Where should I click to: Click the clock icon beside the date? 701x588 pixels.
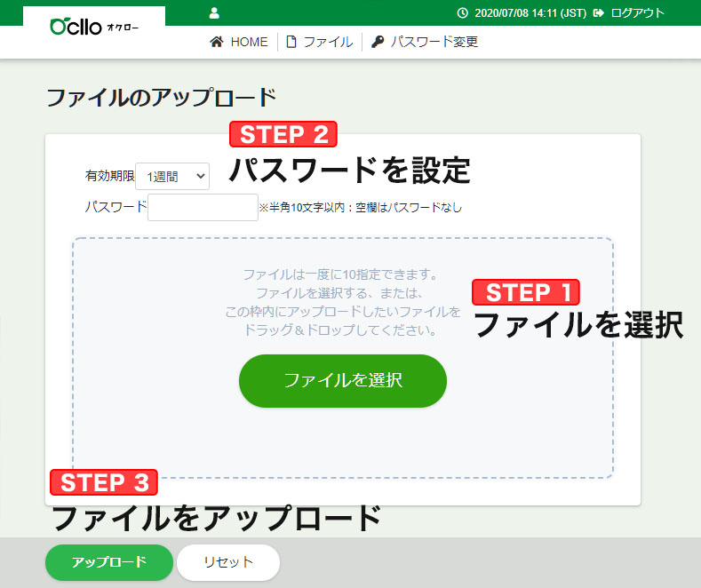click(462, 13)
